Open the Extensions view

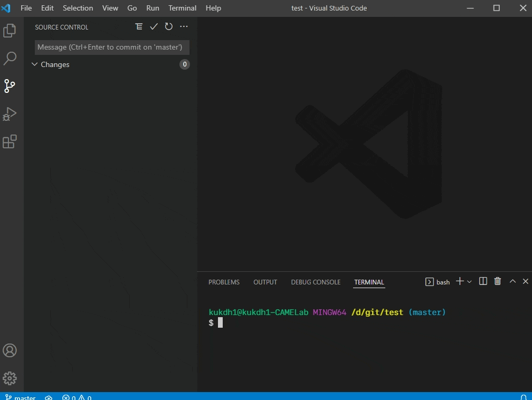click(x=9, y=141)
